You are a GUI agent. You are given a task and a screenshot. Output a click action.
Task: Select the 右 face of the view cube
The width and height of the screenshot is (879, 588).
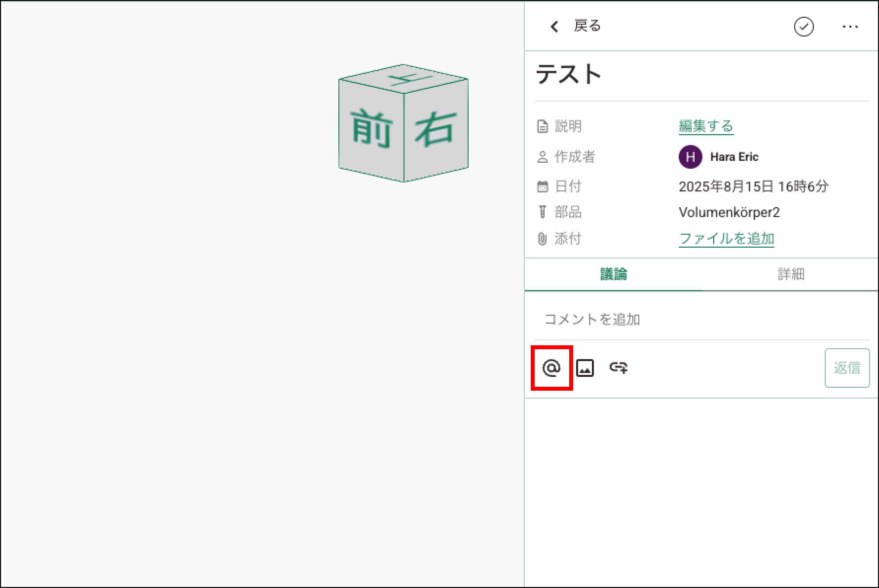point(436,129)
